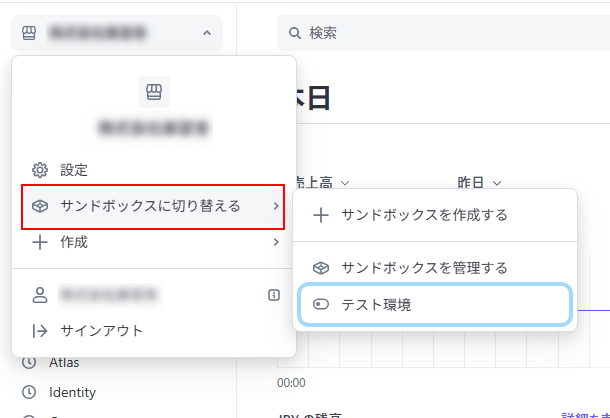Open Identity in the sidebar
The image size is (610, 418).
(72, 392)
